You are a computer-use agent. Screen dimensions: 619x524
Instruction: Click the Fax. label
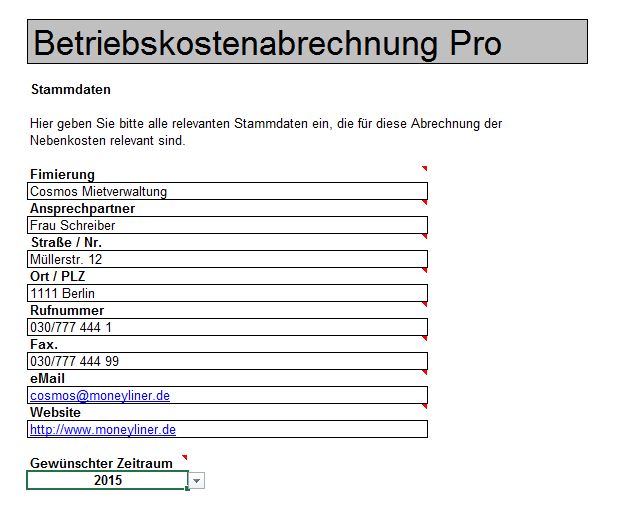point(44,344)
